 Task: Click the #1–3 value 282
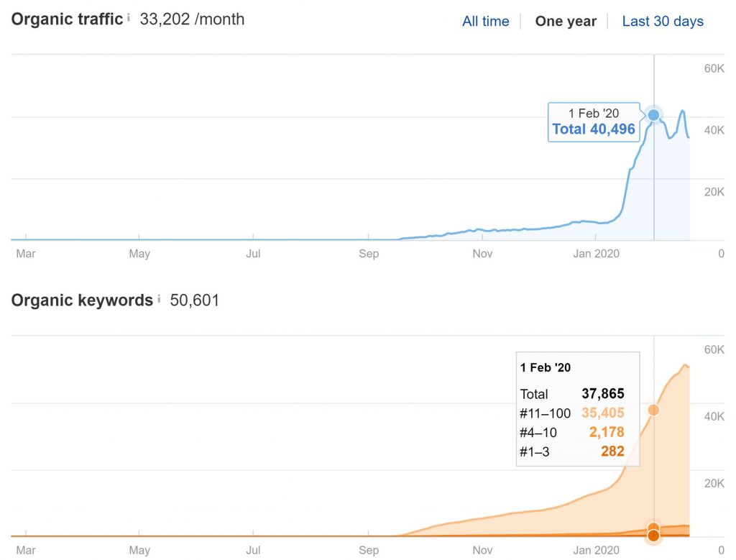612,451
